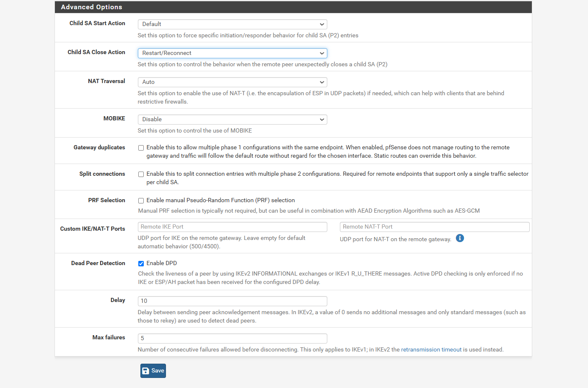Open the Child SA Start Action dropdown
The width and height of the screenshot is (588, 388).
click(x=232, y=24)
